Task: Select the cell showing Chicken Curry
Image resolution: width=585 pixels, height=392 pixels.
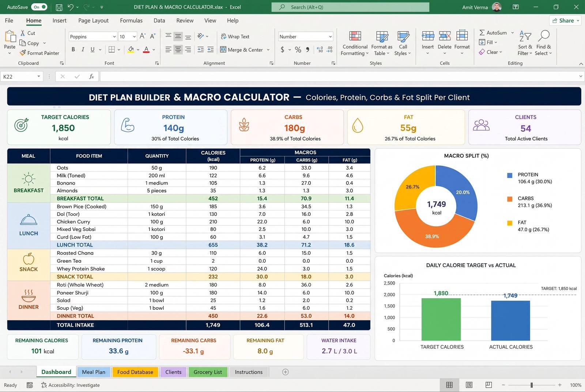Action: tap(89, 222)
